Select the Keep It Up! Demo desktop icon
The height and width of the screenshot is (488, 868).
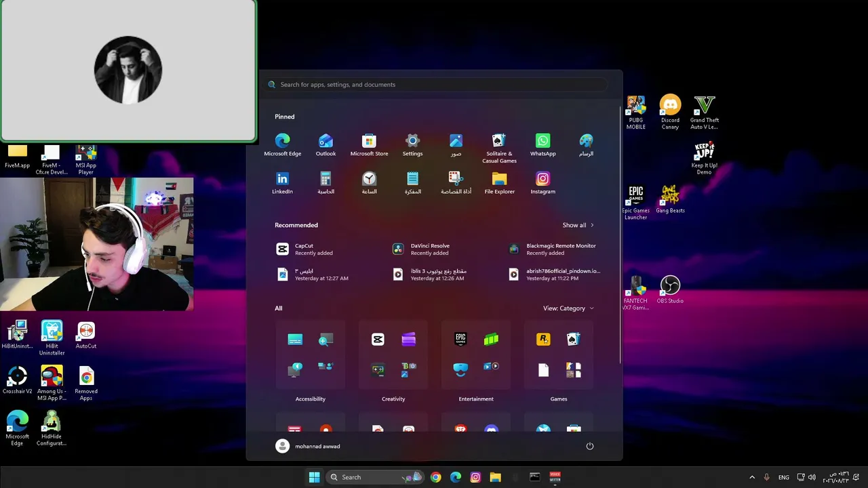pyautogui.click(x=705, y=158)
